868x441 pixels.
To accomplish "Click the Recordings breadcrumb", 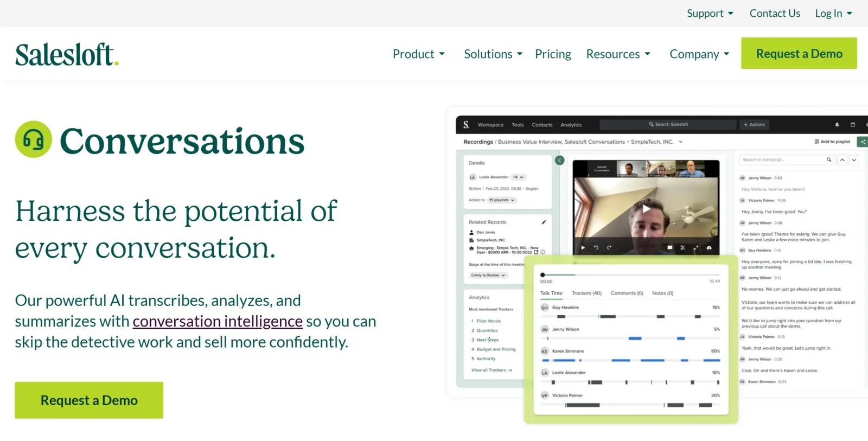I will click(478, 142).
